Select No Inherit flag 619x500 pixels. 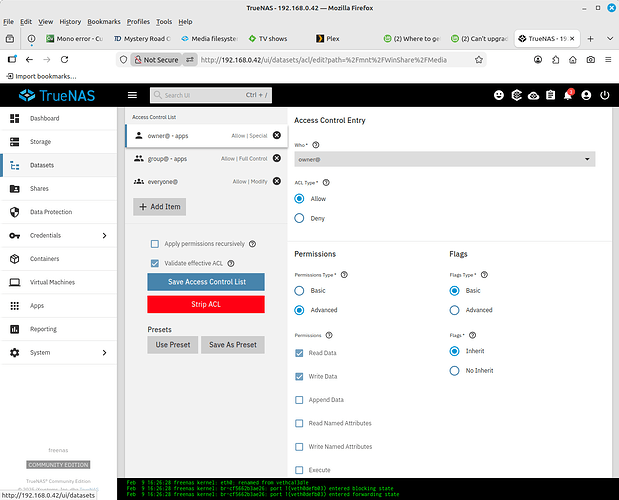454,371
